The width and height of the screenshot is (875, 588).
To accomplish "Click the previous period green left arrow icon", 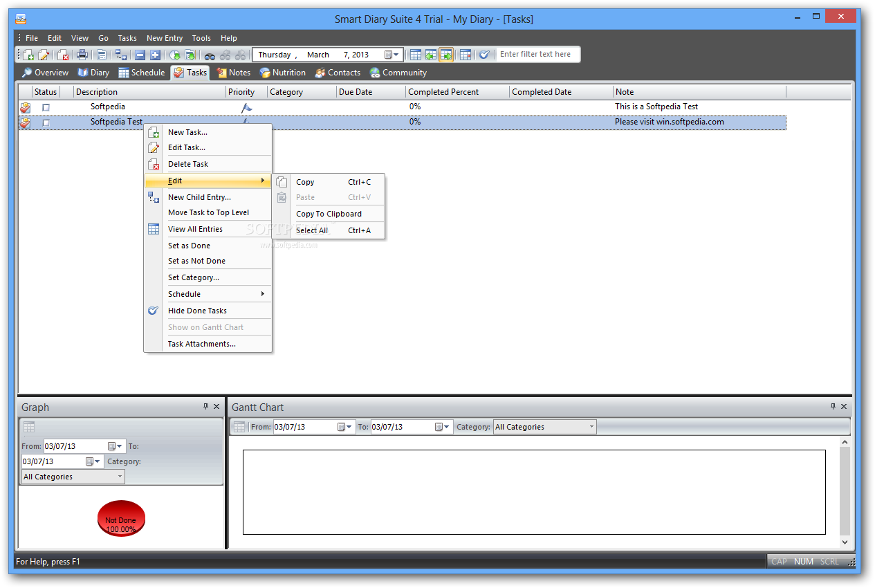I will (431, 55).
